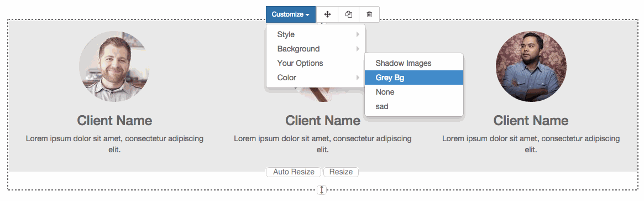Screen dimensions: 644x201
Task: Open the Customize dropdown button
Action: pos(291,14)
